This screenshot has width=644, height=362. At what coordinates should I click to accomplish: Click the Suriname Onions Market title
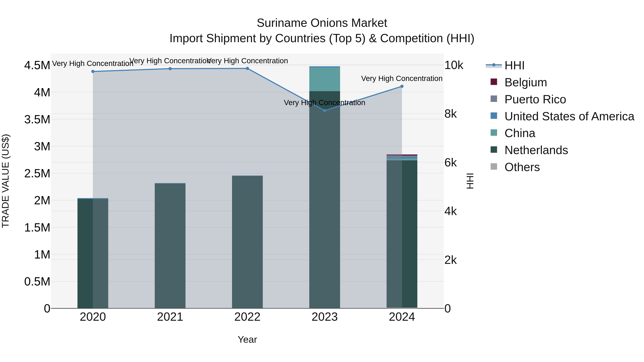322,23
